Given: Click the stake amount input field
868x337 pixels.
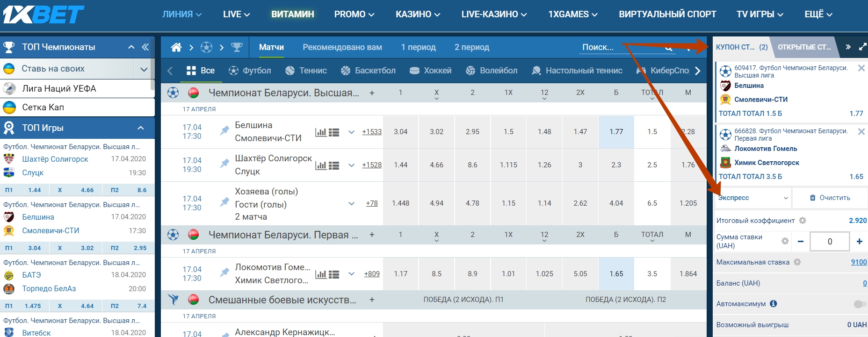Looking at the screenshot, I should click(830, 242).
